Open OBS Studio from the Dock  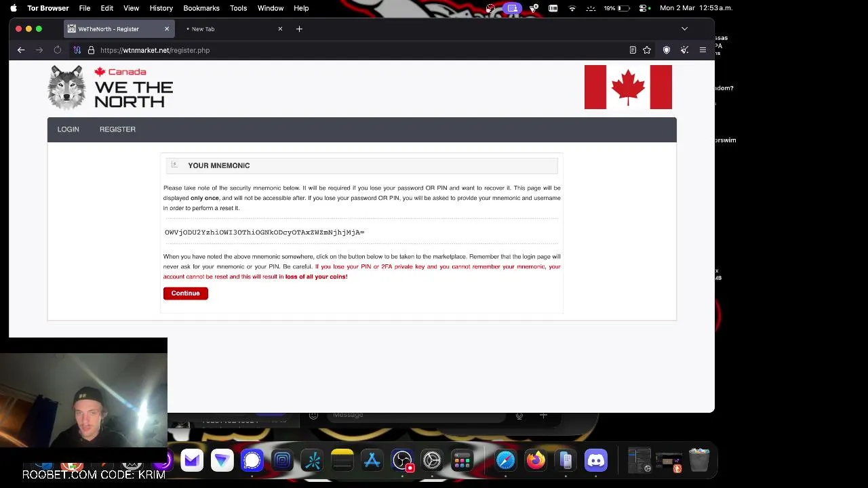402,461
